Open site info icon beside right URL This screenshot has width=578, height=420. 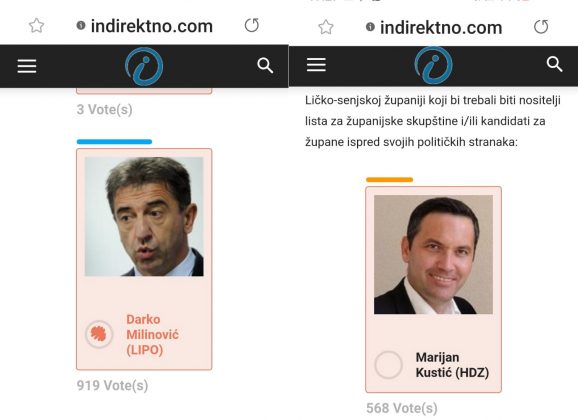click(x=370, y=27)
